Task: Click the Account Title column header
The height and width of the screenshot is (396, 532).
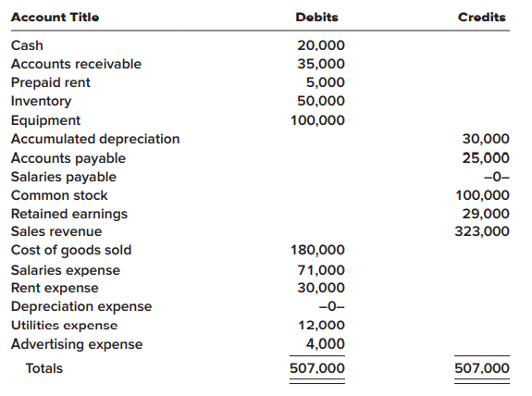Action: (55, 18)
